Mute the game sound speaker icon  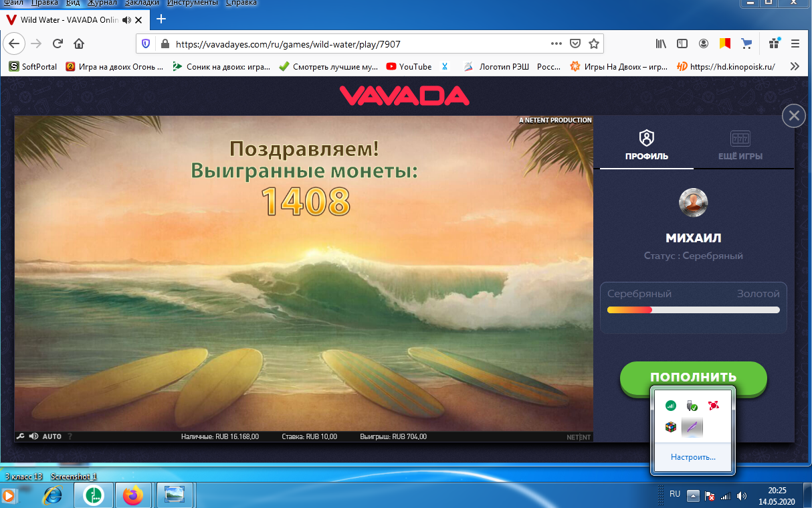point(33,436)
